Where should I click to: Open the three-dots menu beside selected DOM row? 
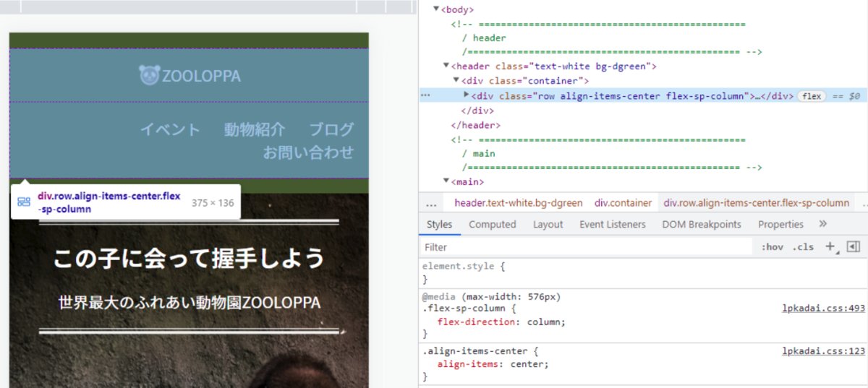coord(425,95)
